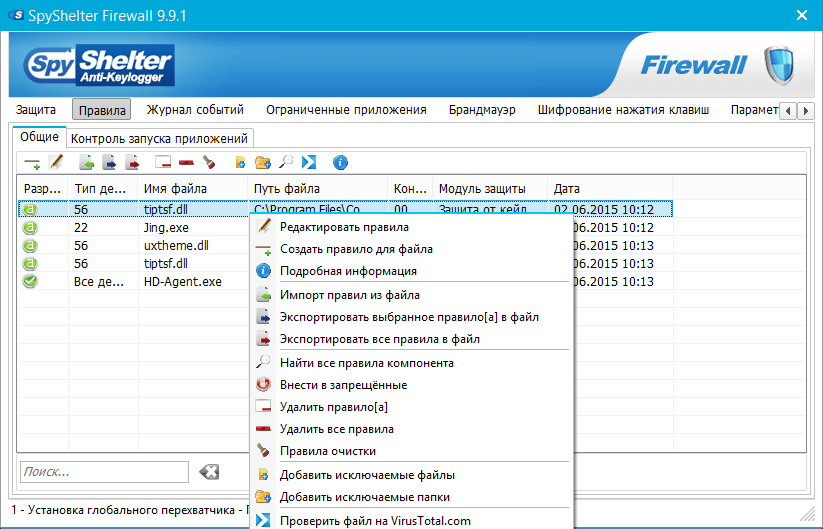823x529 pixels.
Task: Sort by the 'Имя файла' column header
Action: click(193, 188)
